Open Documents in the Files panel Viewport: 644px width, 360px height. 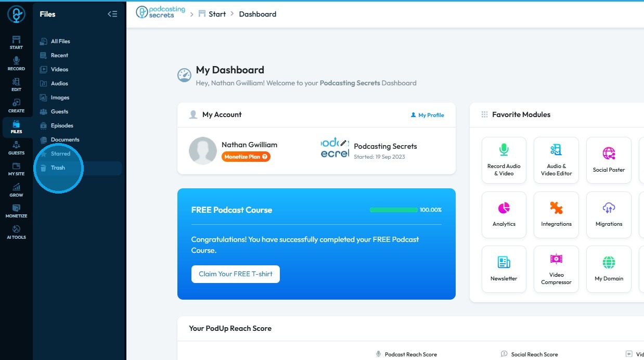65,139
